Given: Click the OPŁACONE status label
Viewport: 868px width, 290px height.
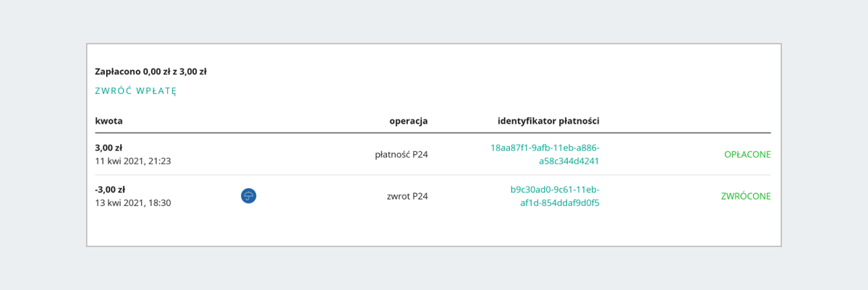Looking at the screenshot, I should point(747,154).
